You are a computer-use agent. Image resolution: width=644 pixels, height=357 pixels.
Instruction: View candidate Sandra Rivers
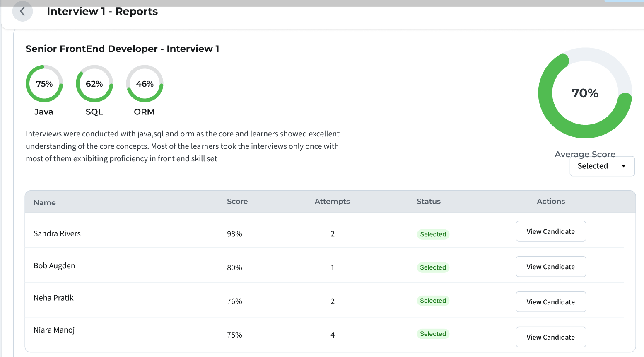point(550,231)
